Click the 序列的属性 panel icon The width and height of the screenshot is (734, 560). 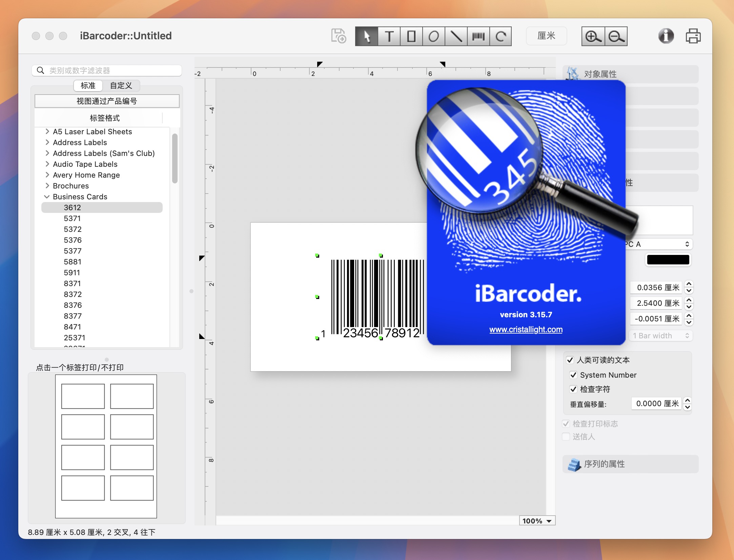[x=574, y=464]
